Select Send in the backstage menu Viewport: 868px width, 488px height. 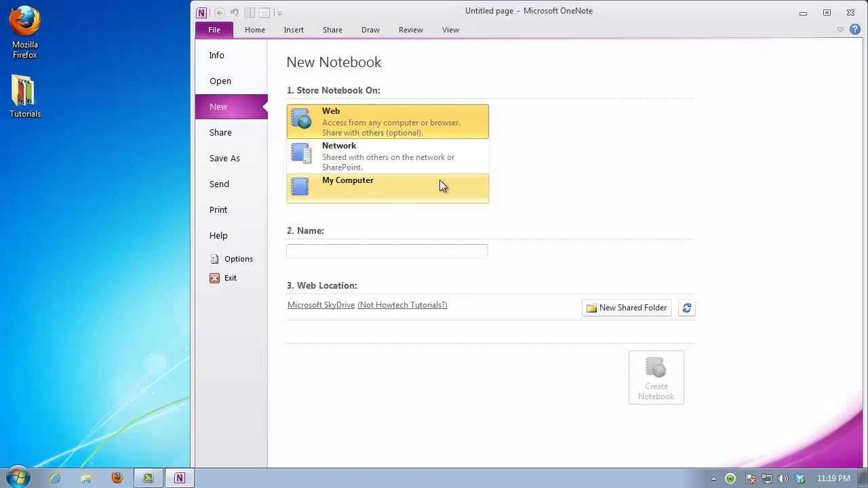click(231, 184)
